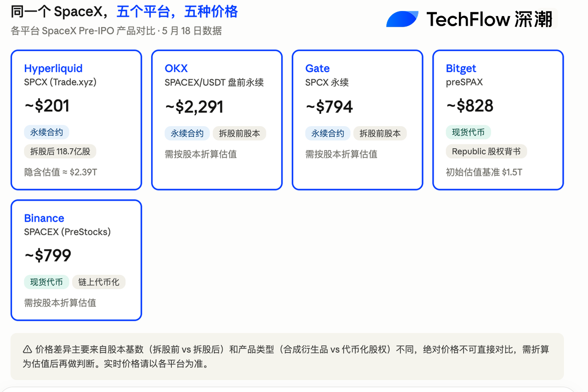588x392 pixels.
Task: Click the 拆股前股本 tag on Gate card
Action: (x=380, y=134)
